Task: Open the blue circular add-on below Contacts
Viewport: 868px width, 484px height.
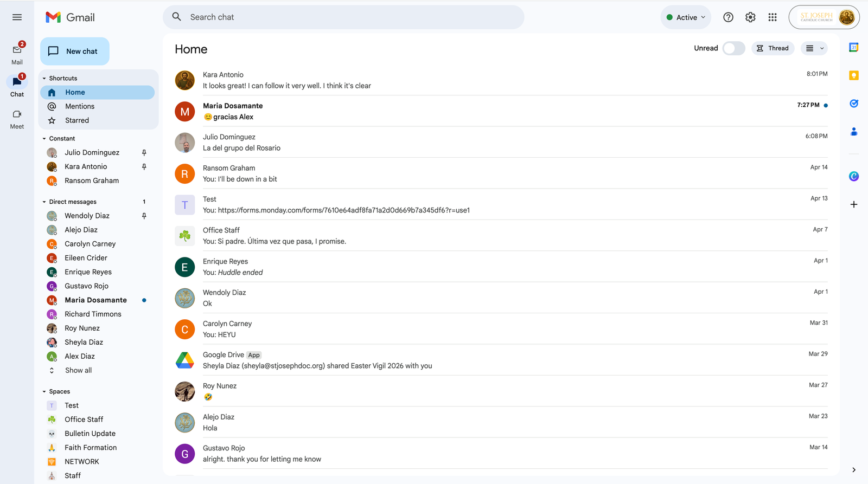Action: (x=853, y=176)
